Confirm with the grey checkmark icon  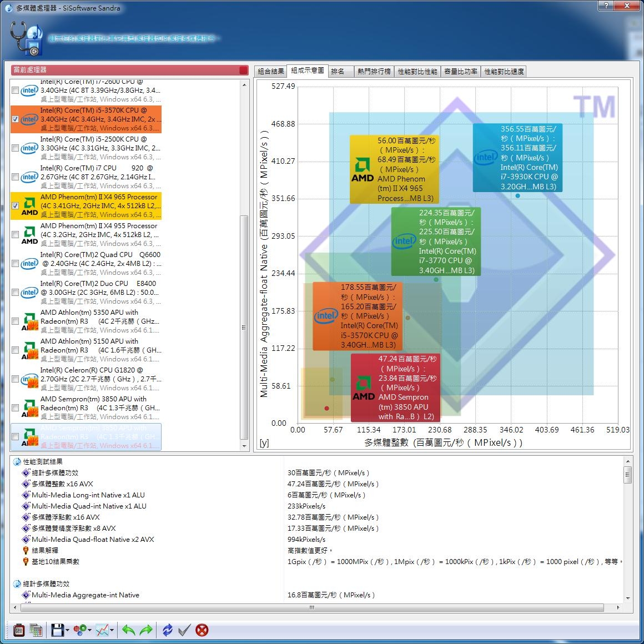(184, 630)
